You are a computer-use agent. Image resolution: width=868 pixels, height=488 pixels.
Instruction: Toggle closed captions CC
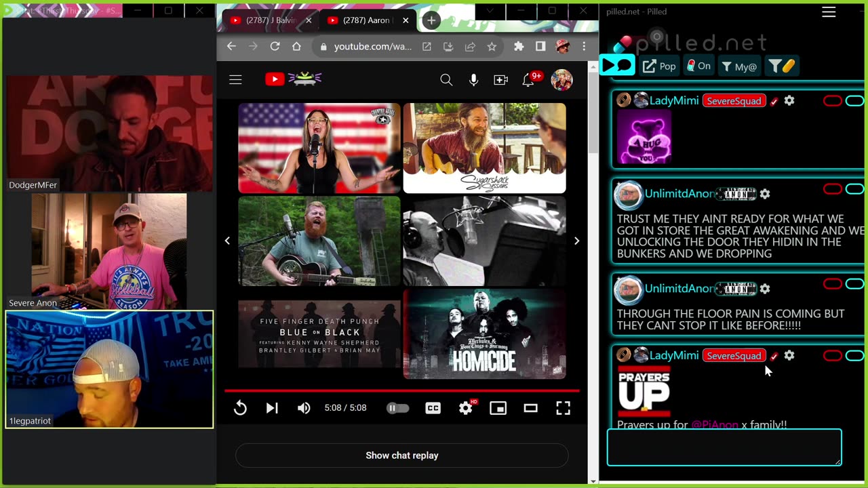[433, 408]
